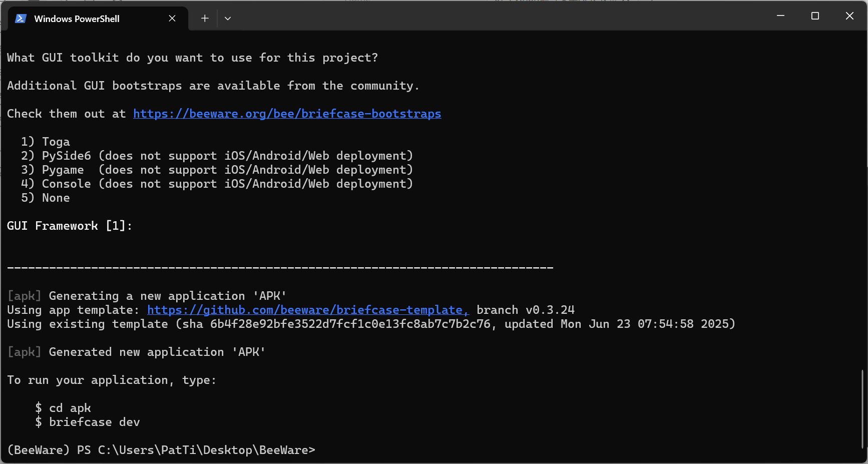
Task: Open the briefcase-bootstraps link
Action: click(287, 114)
